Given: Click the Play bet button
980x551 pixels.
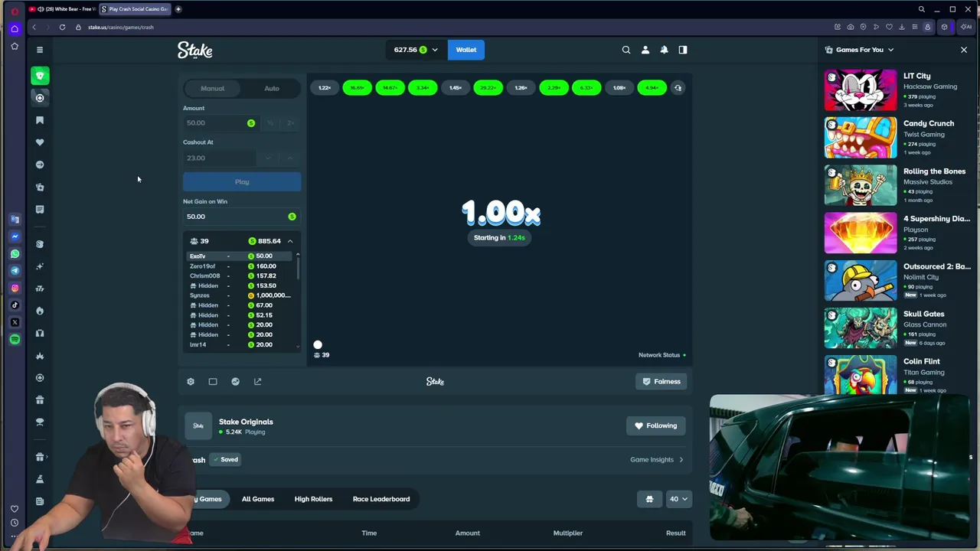Looking at the screenshot, I should pos(242,181).
